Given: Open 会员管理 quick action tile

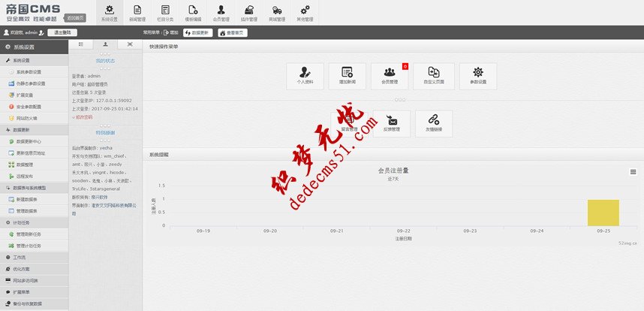Looking at the screenshot, I should [x=390, y=76].
